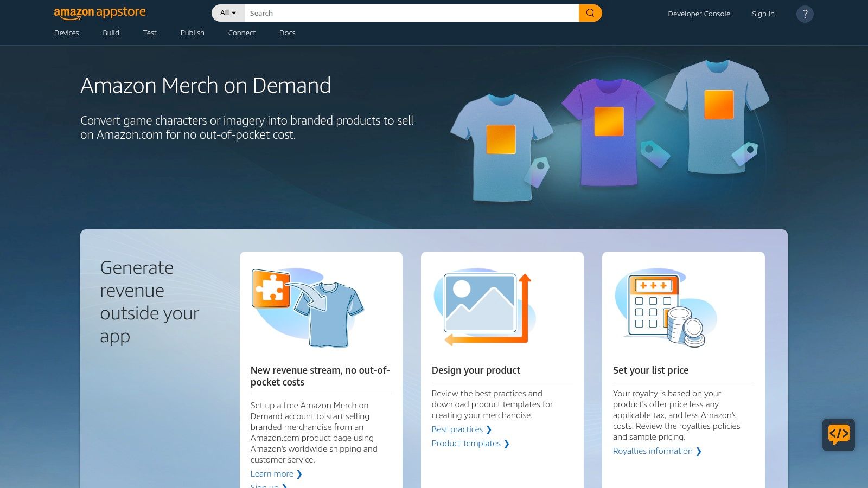This screenshot has height=488, width=868.
Task: Click the Amazon Appstore logo
Action: (100, 13)
